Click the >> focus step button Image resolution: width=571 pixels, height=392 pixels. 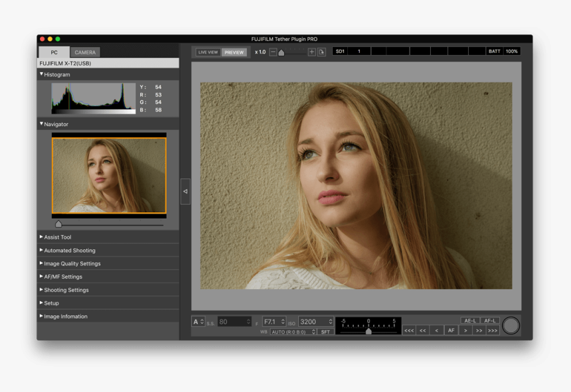coord(479,330)
